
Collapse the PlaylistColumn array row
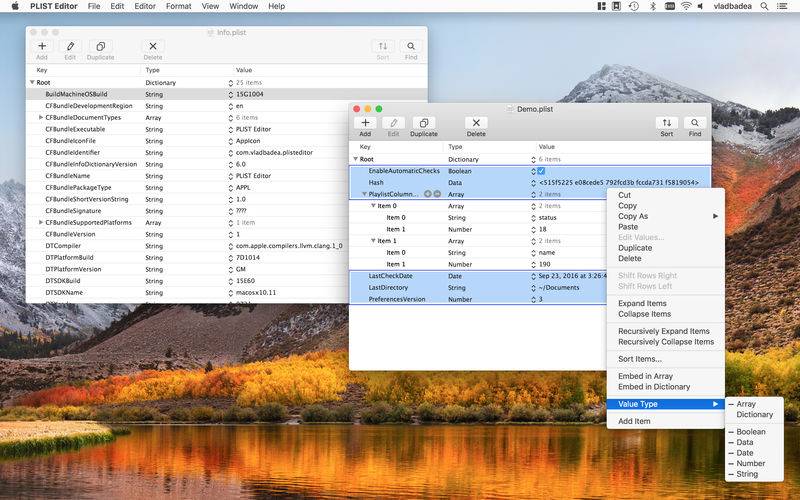pos(364,194)
